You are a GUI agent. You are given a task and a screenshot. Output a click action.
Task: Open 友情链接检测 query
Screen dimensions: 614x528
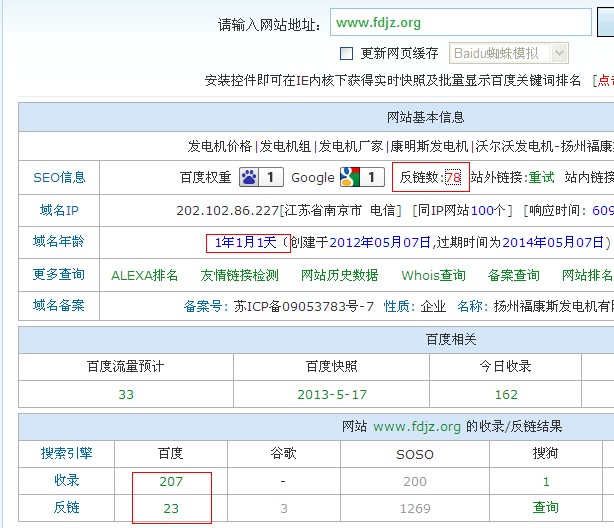pyautogui.click(x=239, y=275)
